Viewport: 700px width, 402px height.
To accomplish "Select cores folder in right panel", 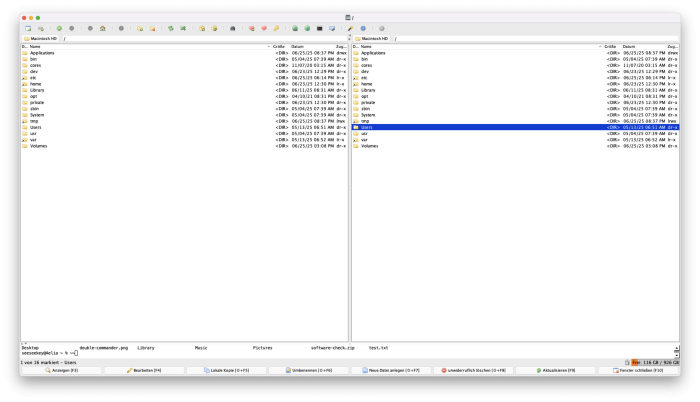I will tap(516, 65).
